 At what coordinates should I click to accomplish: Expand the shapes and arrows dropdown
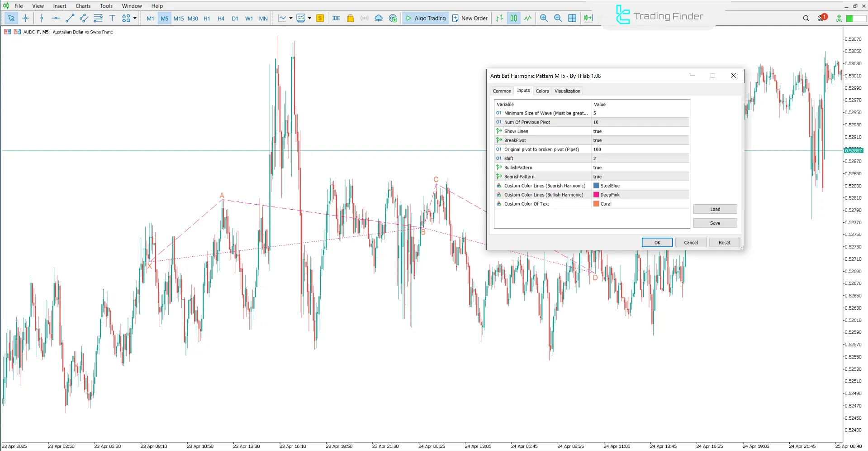[x=134, y=18]
